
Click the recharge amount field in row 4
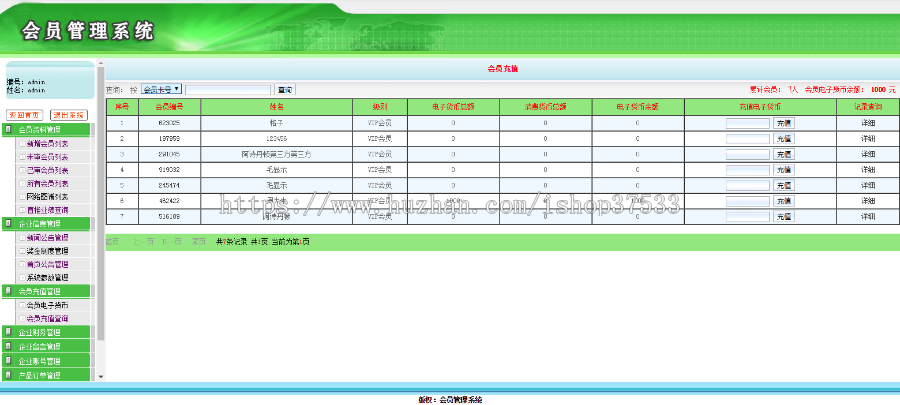click(747, 170)
